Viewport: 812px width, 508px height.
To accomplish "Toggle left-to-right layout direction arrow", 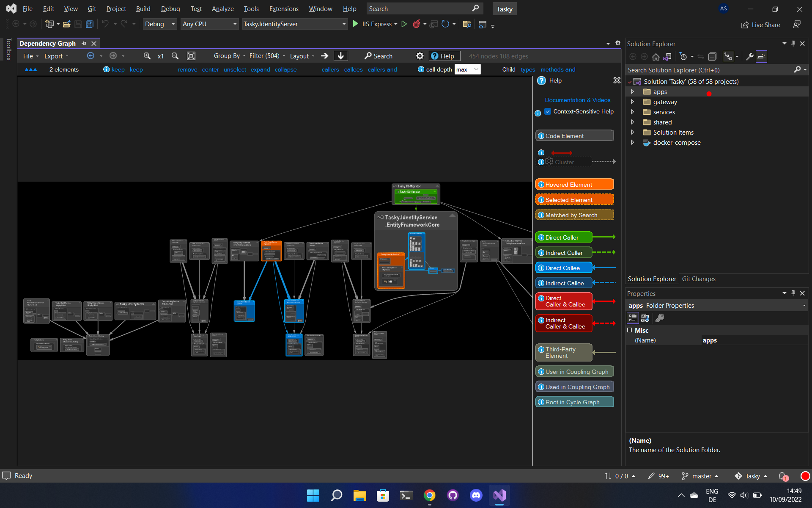I will coord(324,56).
